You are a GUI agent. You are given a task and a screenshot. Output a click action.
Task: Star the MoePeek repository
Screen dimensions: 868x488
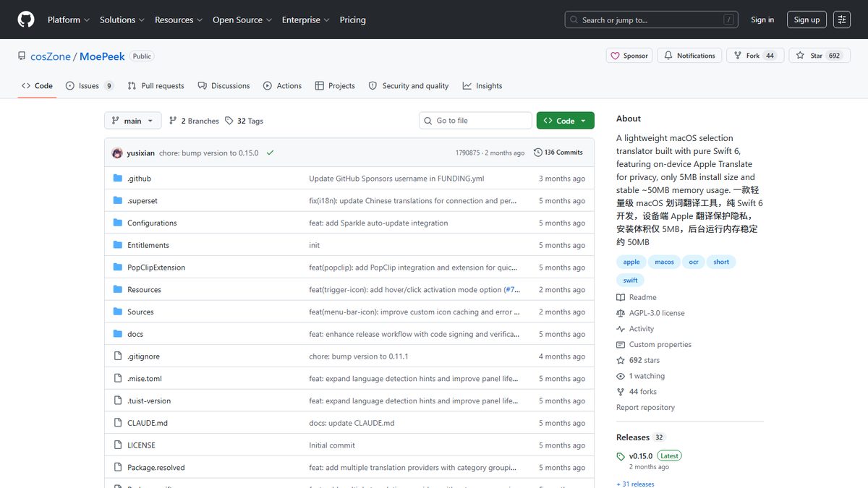coord(820,56)
